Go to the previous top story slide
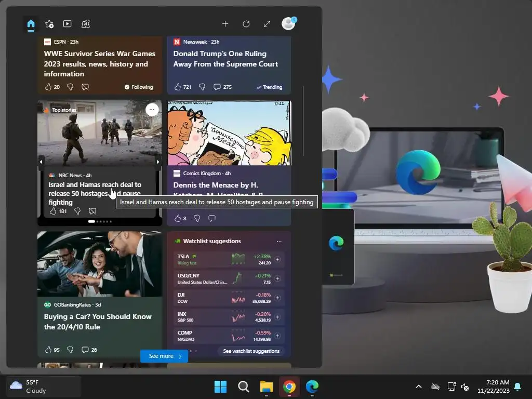Image resolution: width=532 pixels, height=399 pixels. [41, 162]
